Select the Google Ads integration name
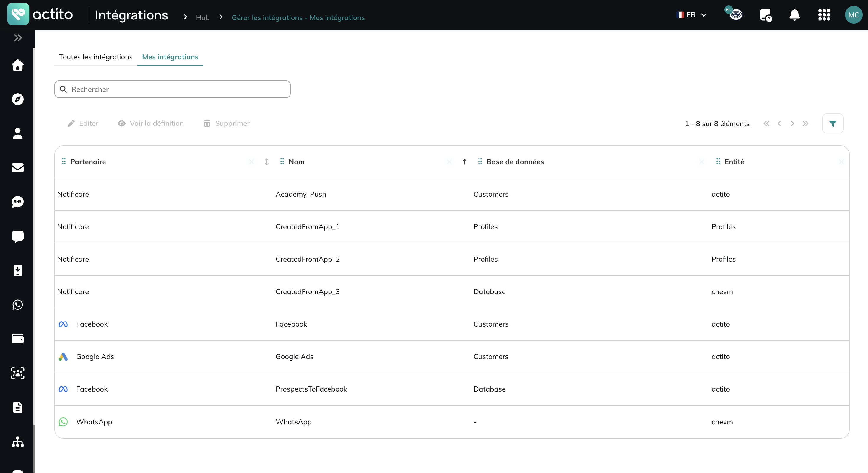Viewport: 868px width, 473px height. 294,357
